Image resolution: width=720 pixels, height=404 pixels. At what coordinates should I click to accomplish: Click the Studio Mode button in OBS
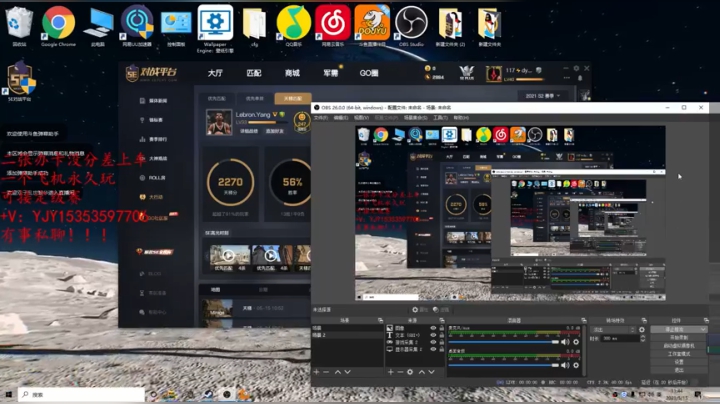679,354
